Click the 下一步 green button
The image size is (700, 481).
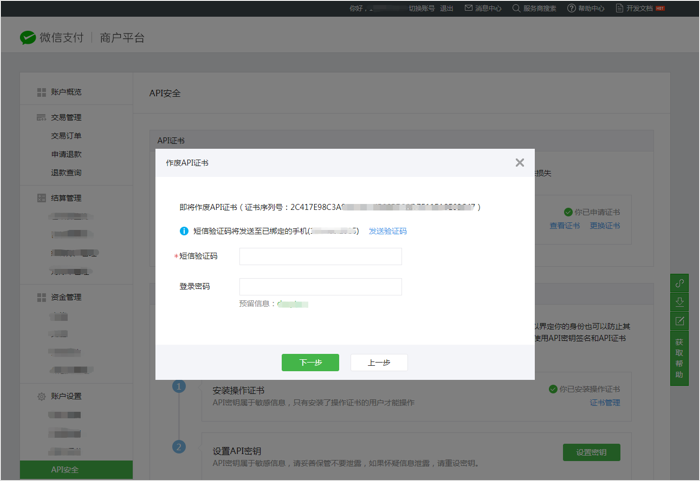click(x=310, y=363)
